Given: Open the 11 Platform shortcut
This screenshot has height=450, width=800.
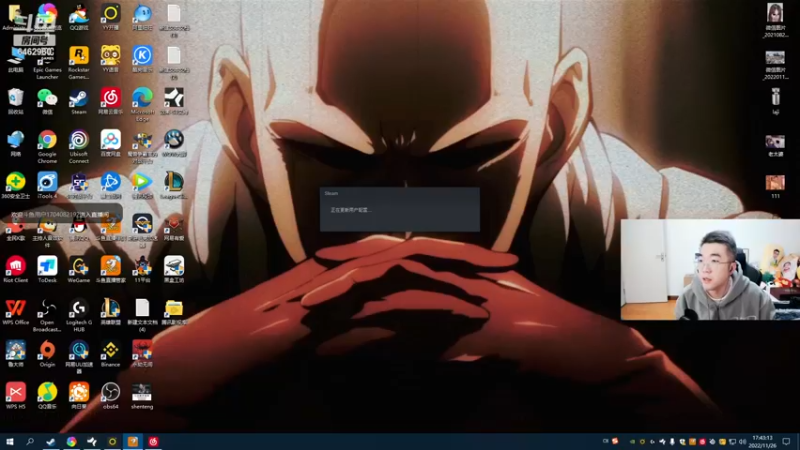Looking at the screenshot, I should pos(142,269).
